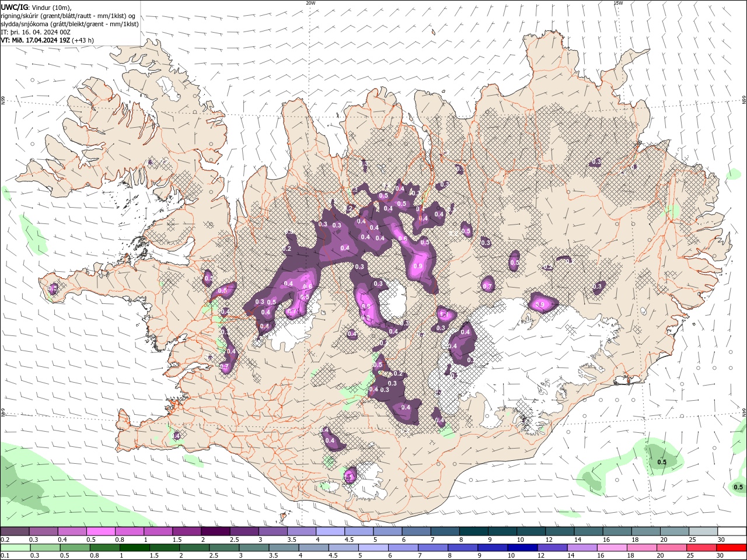
Task: Click the '0.1' label on rain legend
Action: coord(5,555)
